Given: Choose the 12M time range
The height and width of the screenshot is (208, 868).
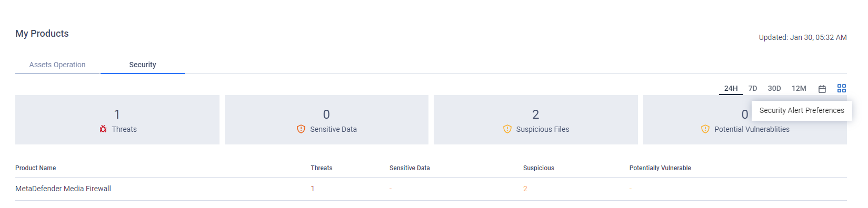Looking at the screenshot, I should (799, 88).
